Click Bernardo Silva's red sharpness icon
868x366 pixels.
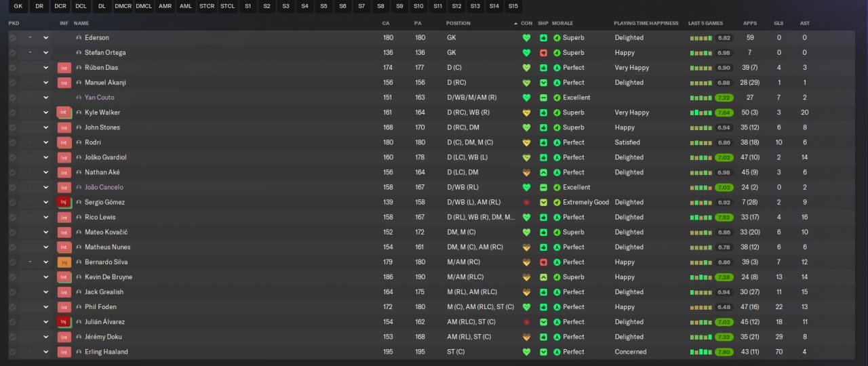[543, 262]
